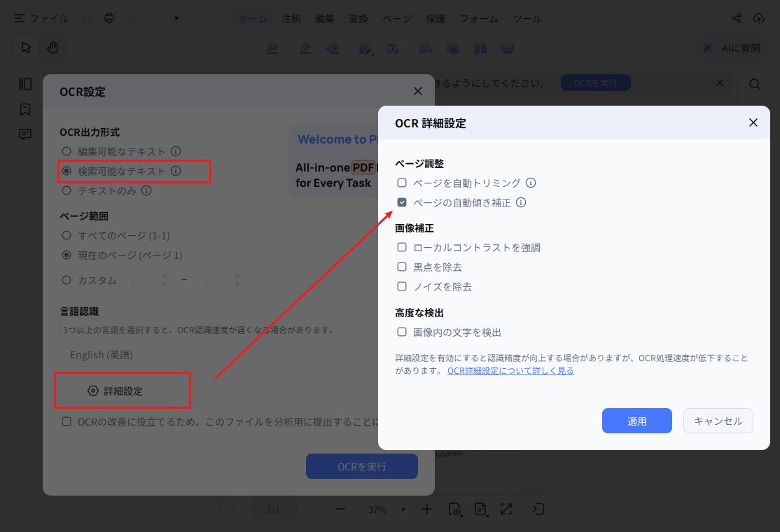Go to the next page
This screenshot has width=780, height=532.
(x=312, y=509)
